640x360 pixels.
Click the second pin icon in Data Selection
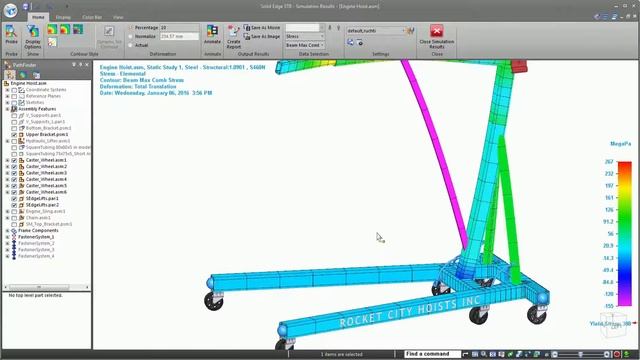coord(338,28)
